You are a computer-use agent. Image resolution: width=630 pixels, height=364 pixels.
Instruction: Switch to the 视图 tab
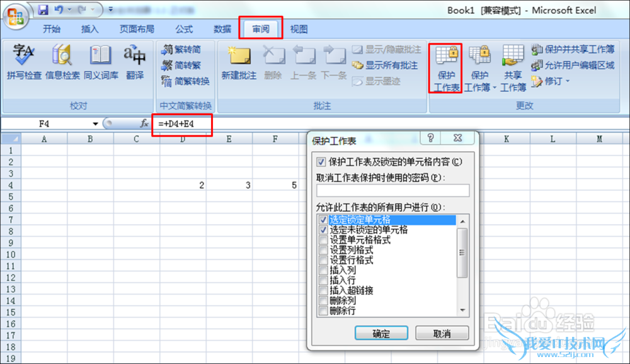299,29
